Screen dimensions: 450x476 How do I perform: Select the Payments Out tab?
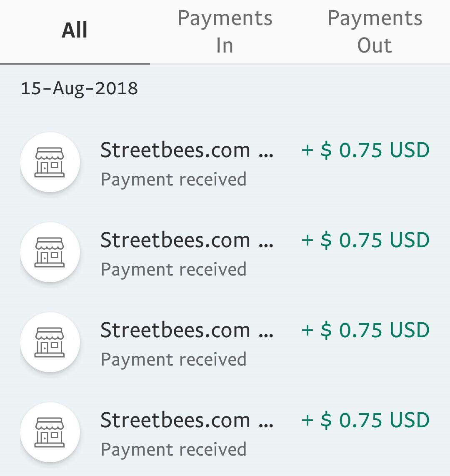click(375, 32)
